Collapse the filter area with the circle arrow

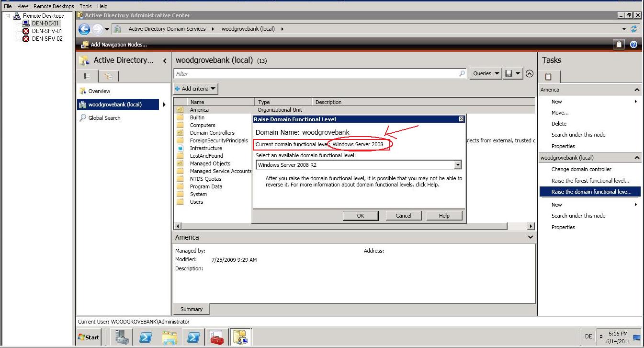[x=530, y=73]
